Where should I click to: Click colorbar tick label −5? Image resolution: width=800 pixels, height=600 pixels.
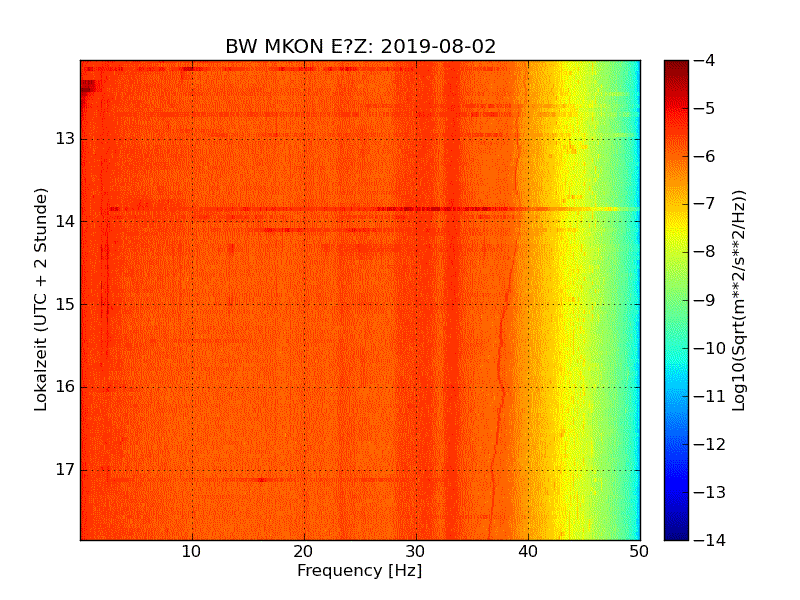(x=705, y=109)
